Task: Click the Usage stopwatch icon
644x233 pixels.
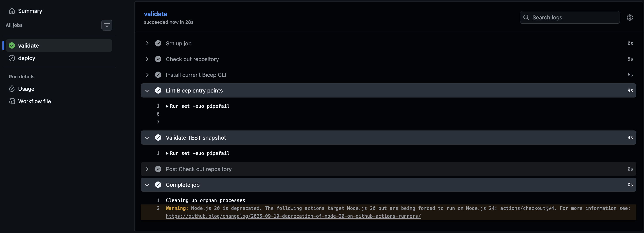Action: point(12,89)
